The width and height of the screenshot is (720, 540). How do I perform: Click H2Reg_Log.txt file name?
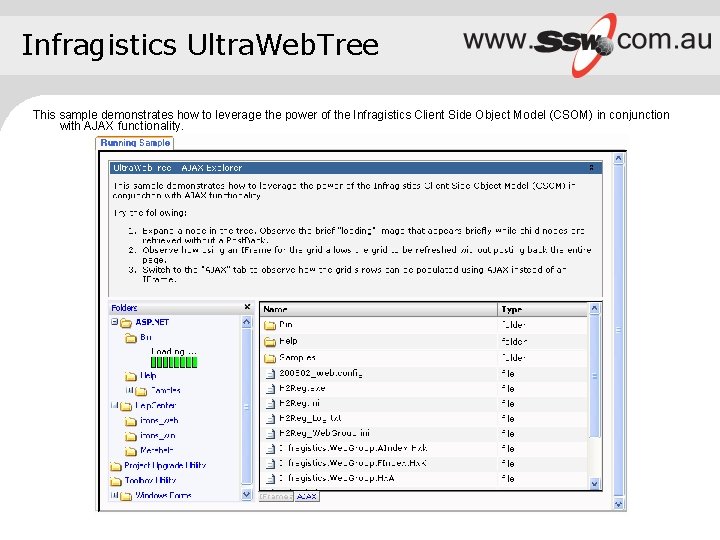tap(310, 418)
